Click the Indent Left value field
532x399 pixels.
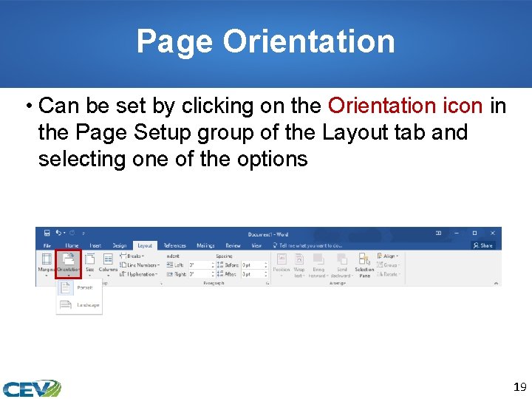coord(199,265)
